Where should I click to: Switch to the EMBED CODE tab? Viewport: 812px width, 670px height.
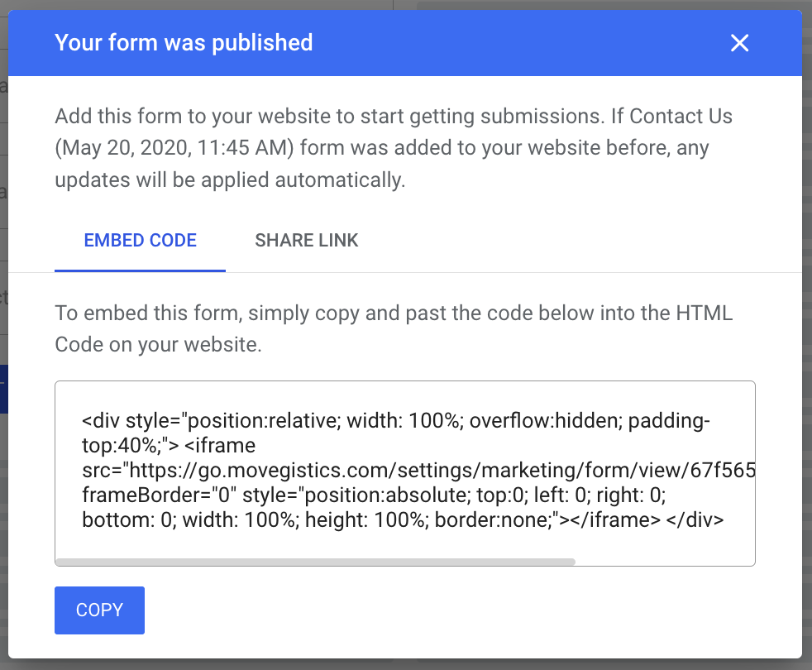point(140,241)
